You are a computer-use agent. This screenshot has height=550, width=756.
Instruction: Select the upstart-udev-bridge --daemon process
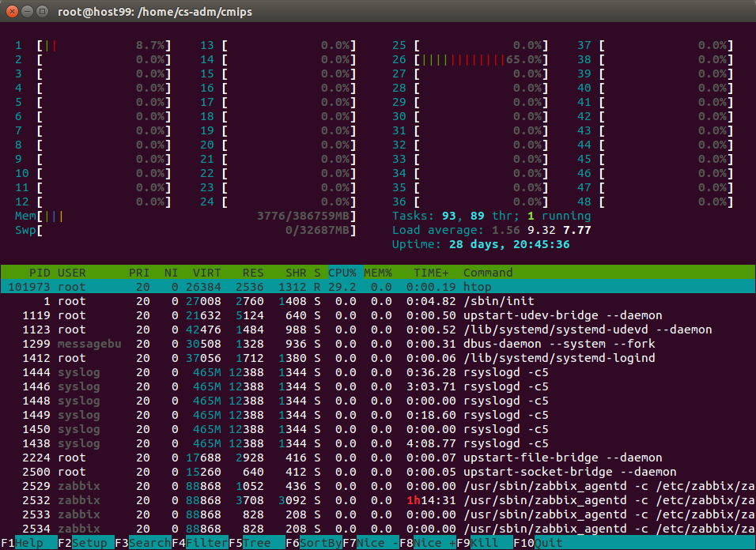(378, 315)
